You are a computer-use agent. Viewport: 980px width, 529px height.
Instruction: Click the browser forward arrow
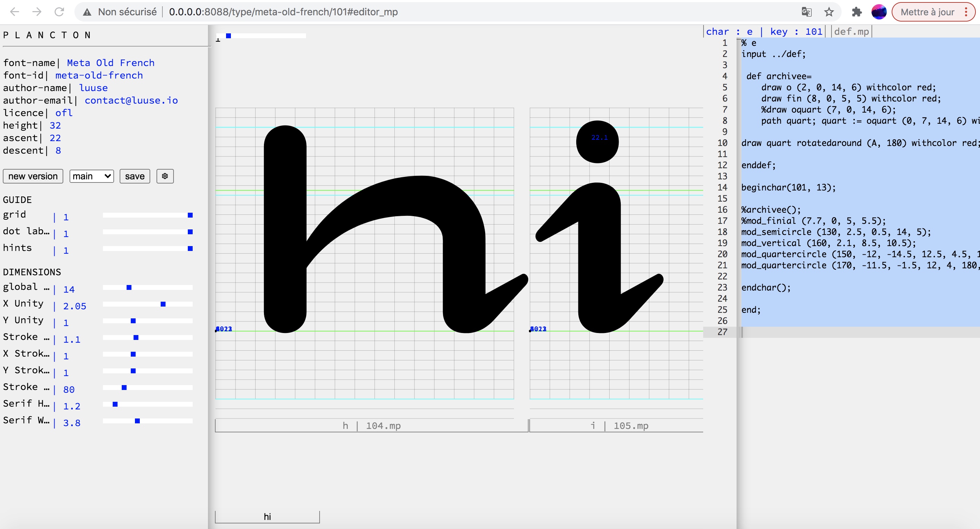pyautogui.click(x=37, y=12)
